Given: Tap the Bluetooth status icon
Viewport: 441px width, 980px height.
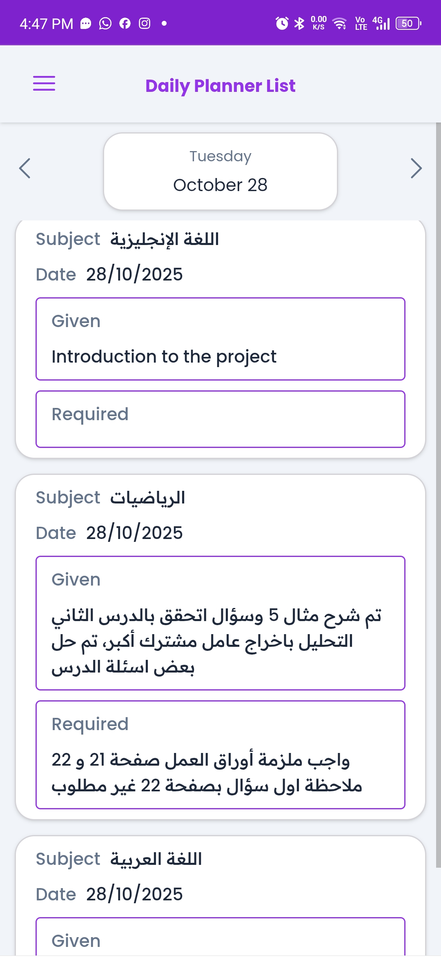Looking at the screenshot, I should 299,24.
